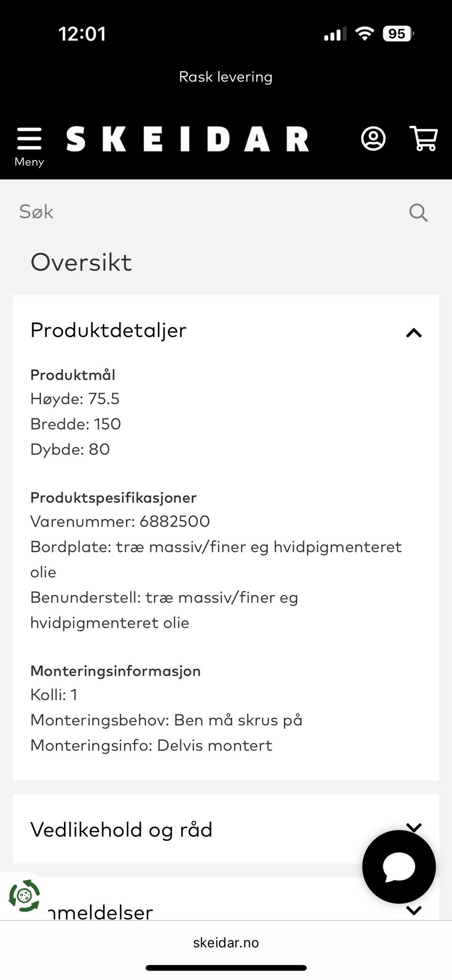Open the shopping cart icon
This screenshot has height=980, width=452.
[x=424, y=138]
